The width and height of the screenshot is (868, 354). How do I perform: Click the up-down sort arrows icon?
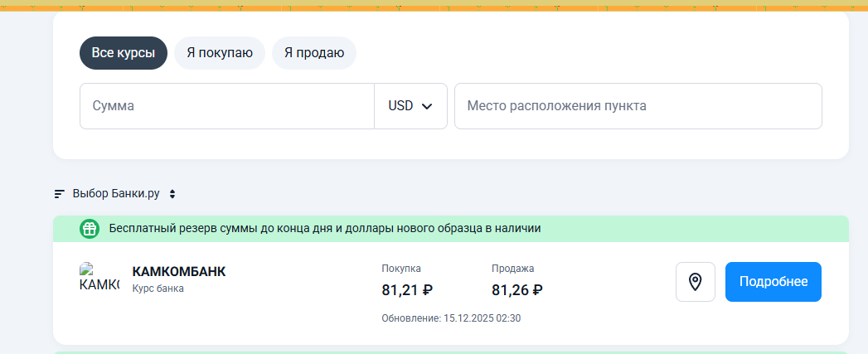(172, 194)
